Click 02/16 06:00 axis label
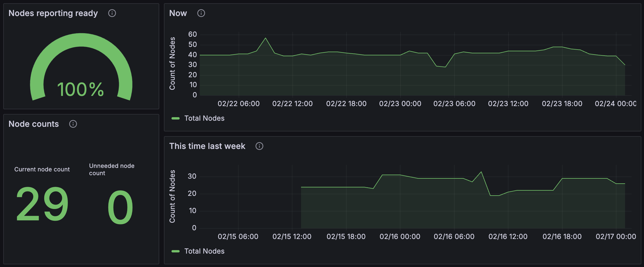644x267 pixels. (x=454, y=237)
